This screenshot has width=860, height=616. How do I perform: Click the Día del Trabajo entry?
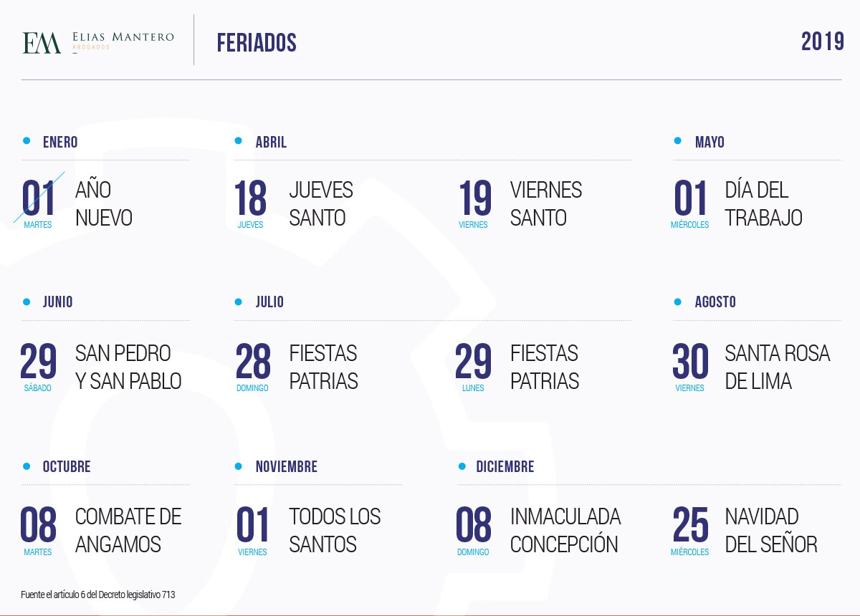737,203
